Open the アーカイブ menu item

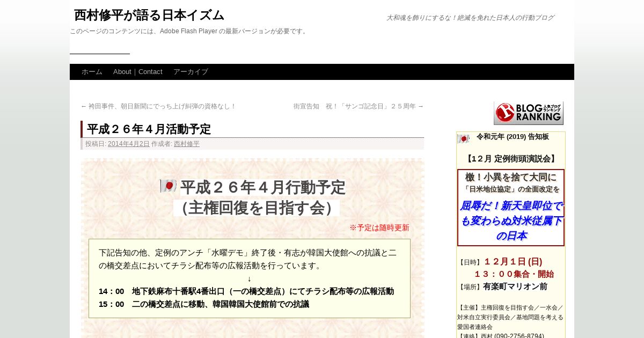click(x=191, y=72)
